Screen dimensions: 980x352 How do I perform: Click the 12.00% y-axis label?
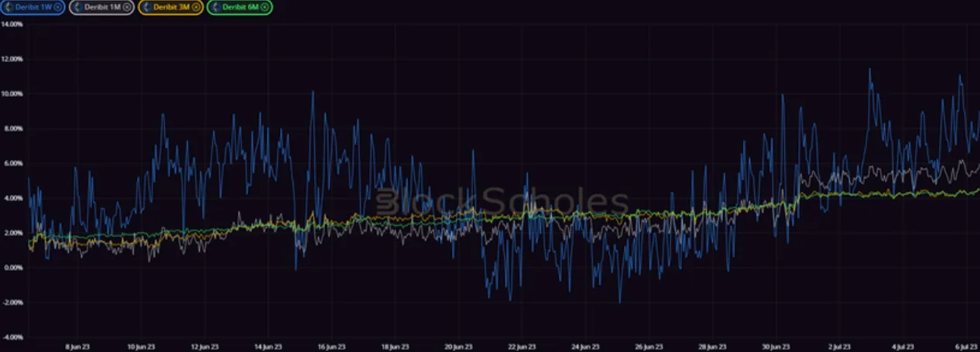click(12, 59)
